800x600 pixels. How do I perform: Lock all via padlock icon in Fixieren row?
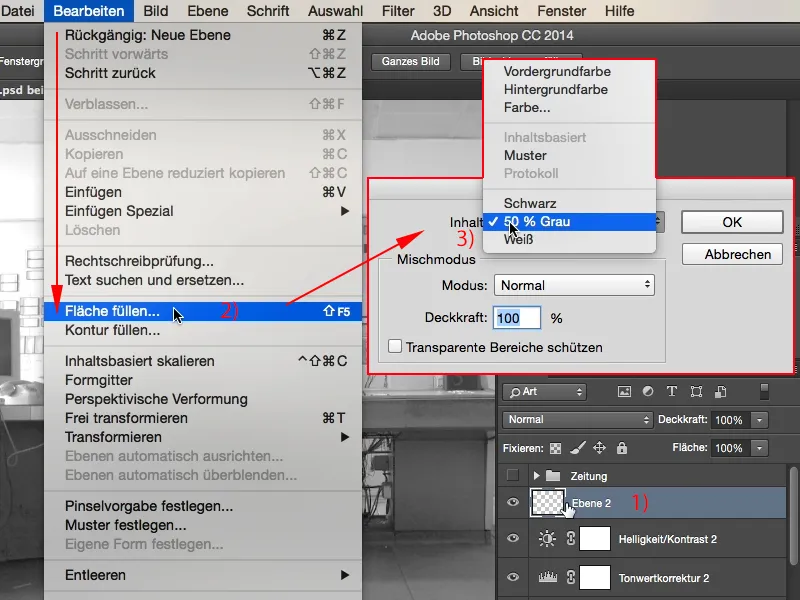[x=622, y=448]
